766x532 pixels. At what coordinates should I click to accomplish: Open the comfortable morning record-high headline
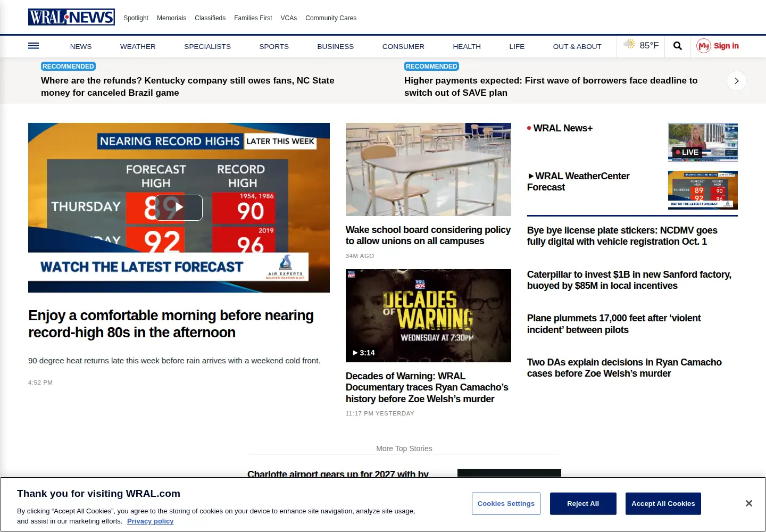coord(171,324)
